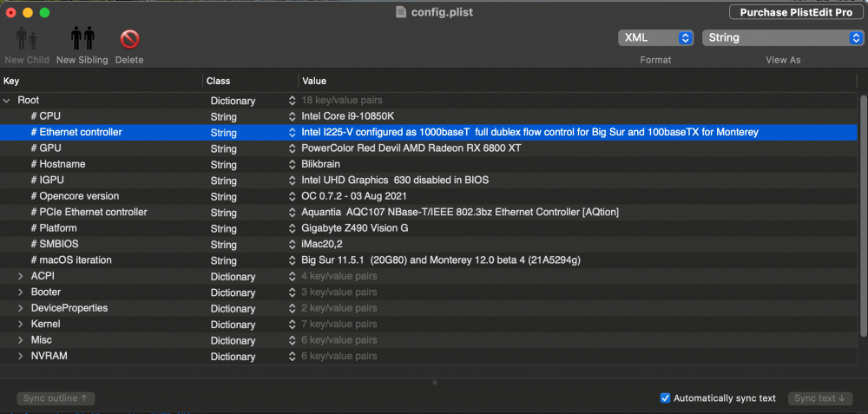Click the New Child toolbar icon
Viewport: 868px width, 414px height.
tap(27, 39)
